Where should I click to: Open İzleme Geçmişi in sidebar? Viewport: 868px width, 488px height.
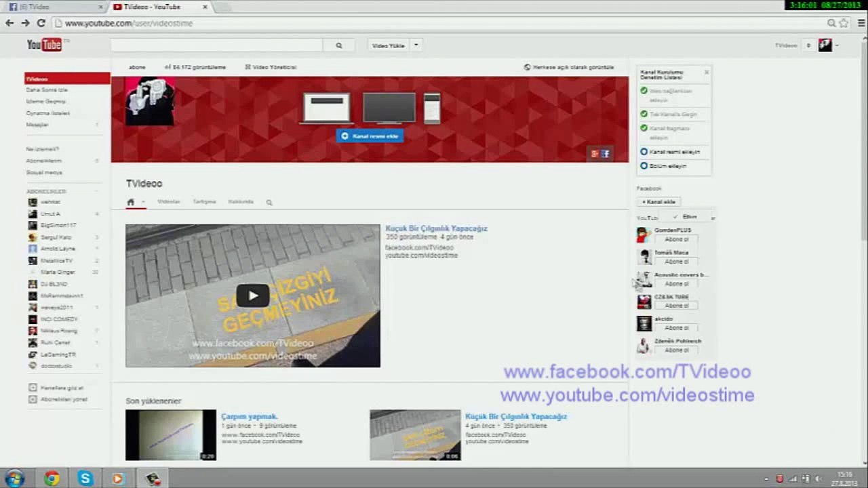click(x=46, y=102)
